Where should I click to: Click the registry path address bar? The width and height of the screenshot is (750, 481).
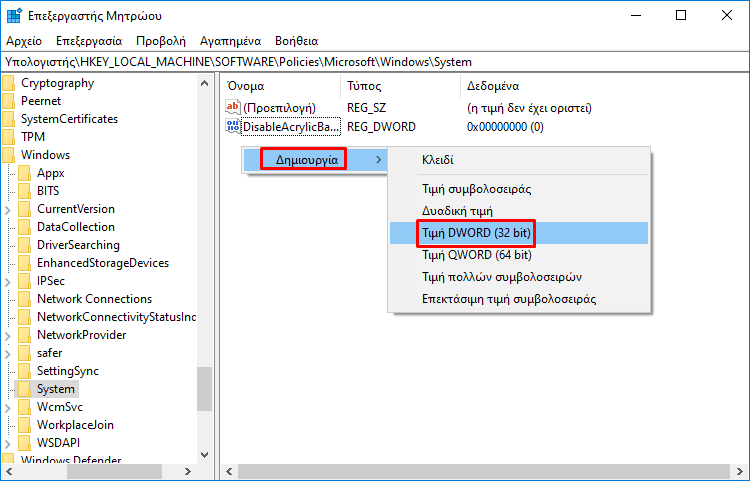(375, 62)
